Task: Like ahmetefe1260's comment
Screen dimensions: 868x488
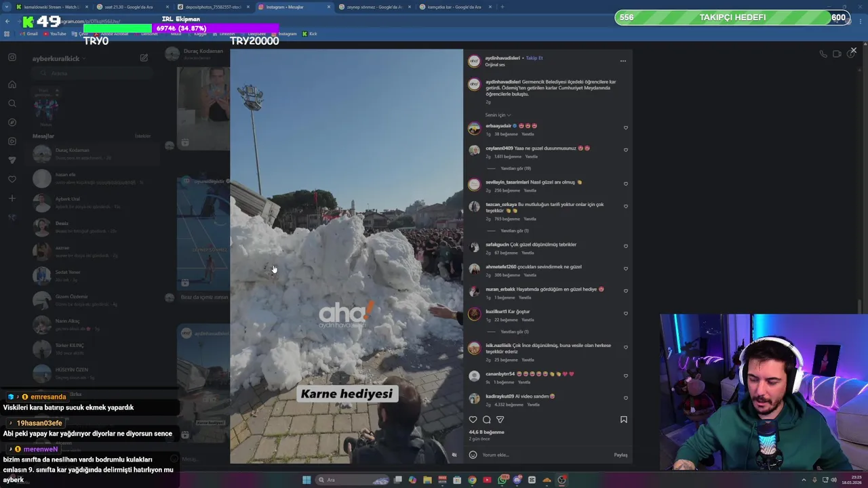Action: point(625,268)
